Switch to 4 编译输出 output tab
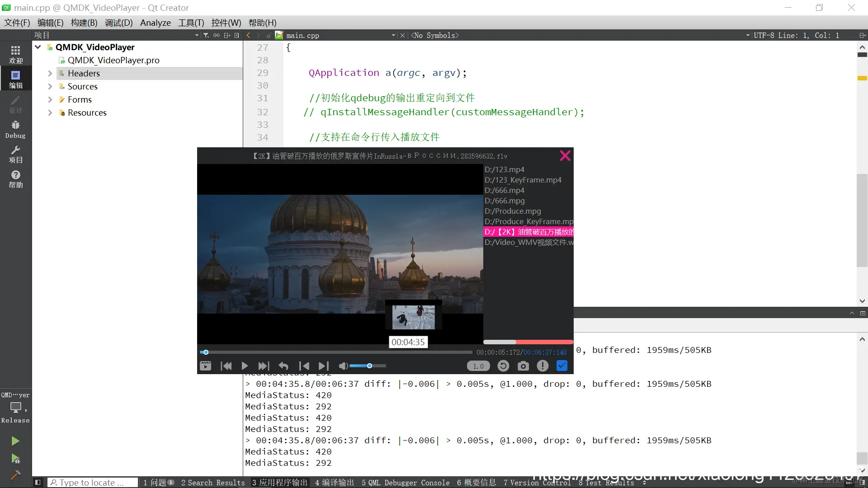This screenshot has height=488, width=868. (x=335, y=483)
